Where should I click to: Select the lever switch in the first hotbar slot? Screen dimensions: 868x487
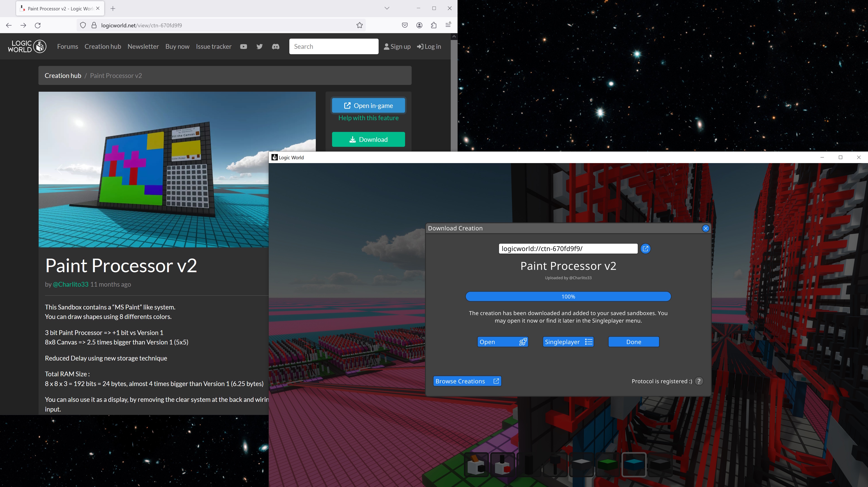(476, 465)
